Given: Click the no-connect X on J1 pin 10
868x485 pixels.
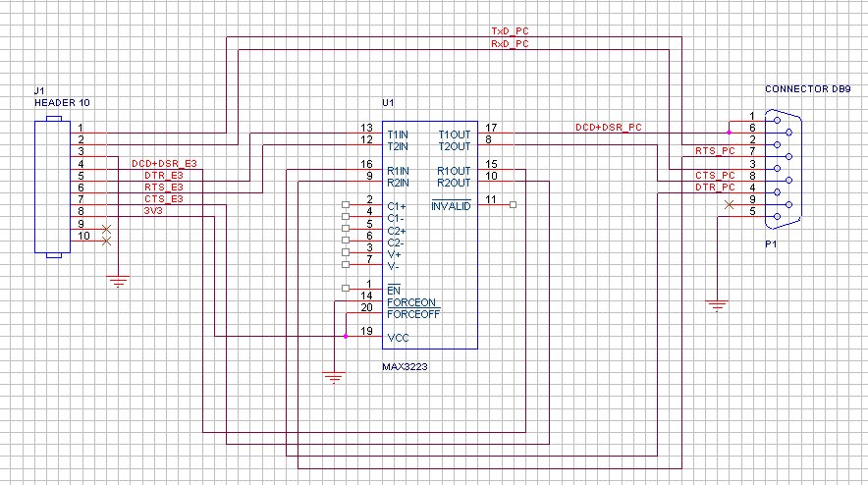Looking at the screenshot, I should pyautogui.click(x=107, y=238).
